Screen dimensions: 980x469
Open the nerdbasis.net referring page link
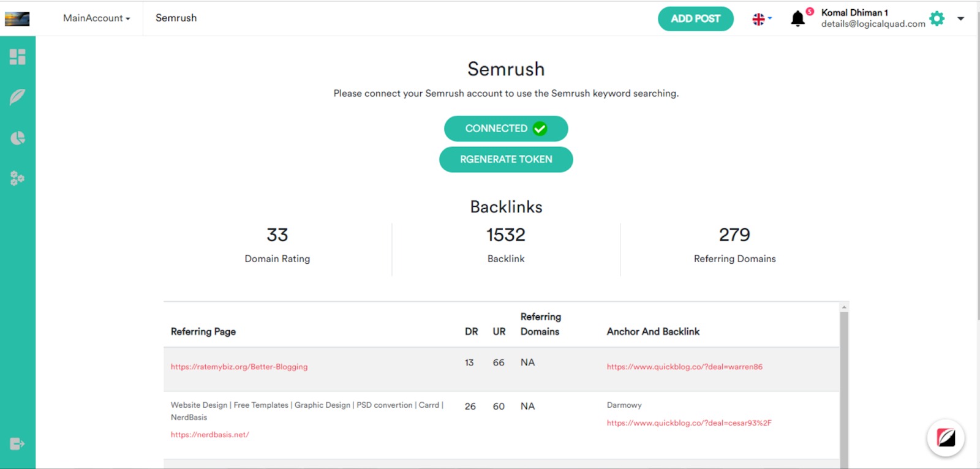click(209, 435)
